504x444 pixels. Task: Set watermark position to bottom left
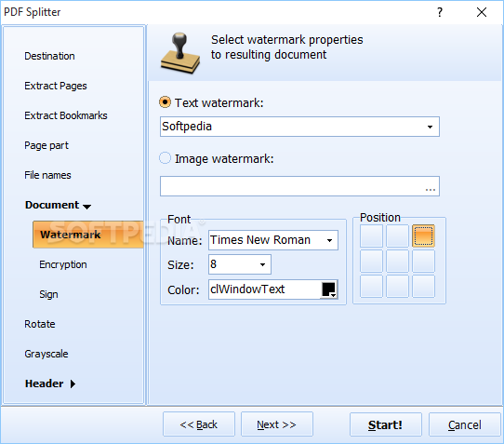pos(371,286)
